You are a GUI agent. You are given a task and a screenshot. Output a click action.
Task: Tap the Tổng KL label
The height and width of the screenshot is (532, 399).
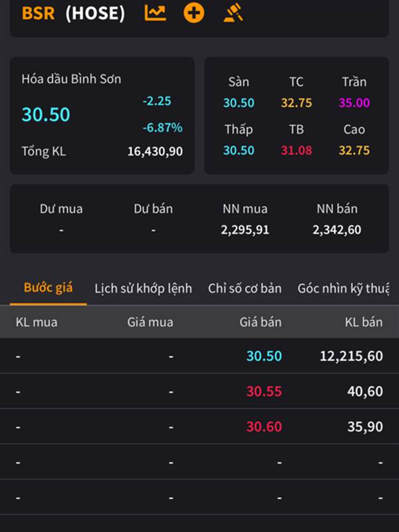pyautogui.click(x=44, y=152)
